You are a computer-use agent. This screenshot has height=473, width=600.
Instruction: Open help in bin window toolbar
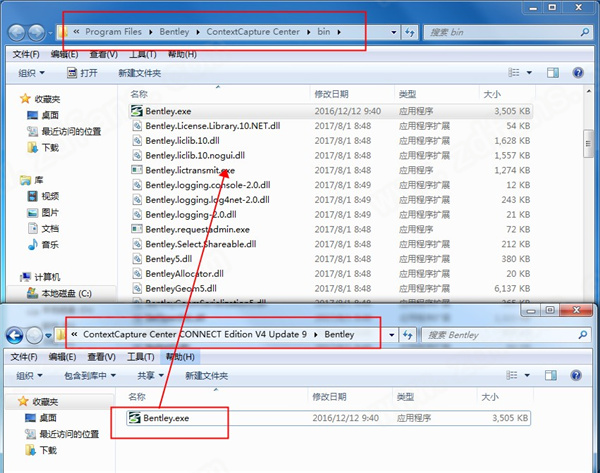pyautogui.click(x=578, y=73)
